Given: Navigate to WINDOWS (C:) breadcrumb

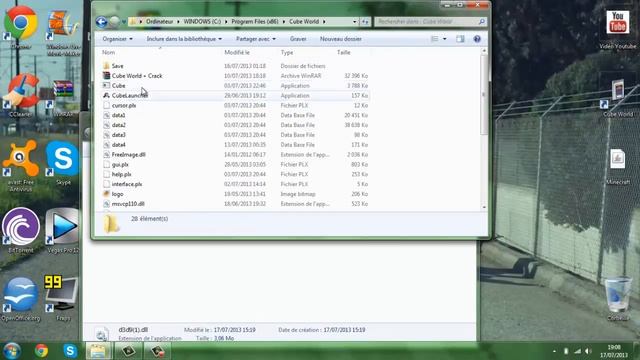Looking at the screenshot, I should [202, 22].
